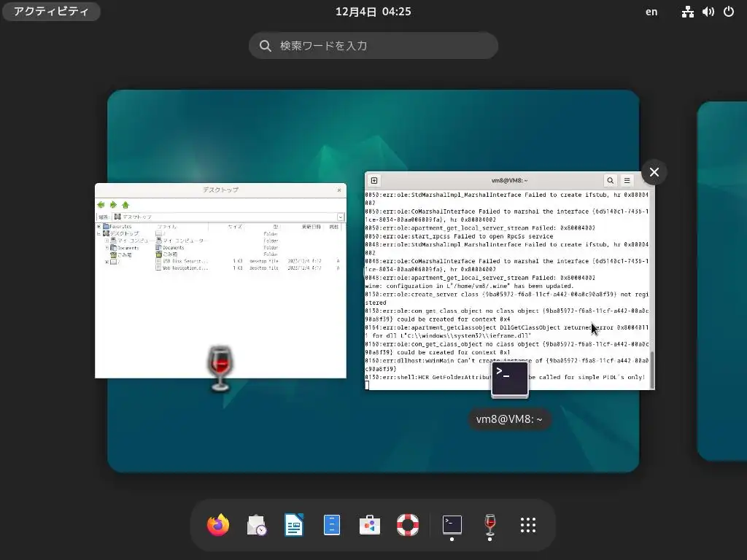
Task: Open the blue Files icon in dash
Action: tap(332, 525)
